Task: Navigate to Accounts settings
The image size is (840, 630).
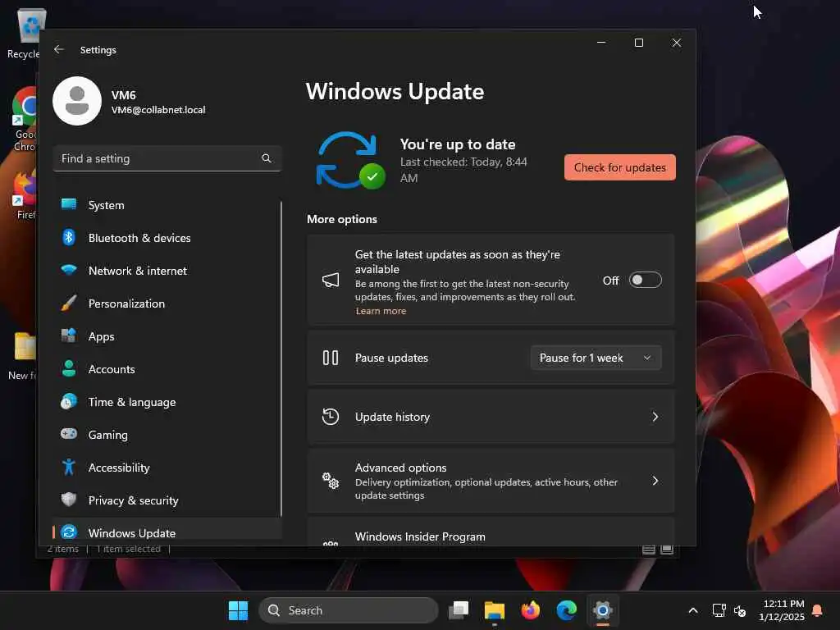Action: pyautogui.click(x=167, y=368)
